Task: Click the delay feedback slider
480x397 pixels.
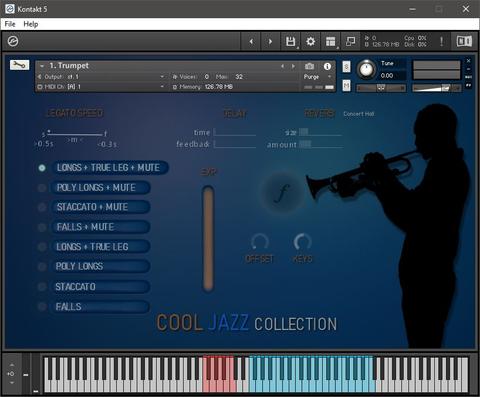Action: (x=235, y=144)
